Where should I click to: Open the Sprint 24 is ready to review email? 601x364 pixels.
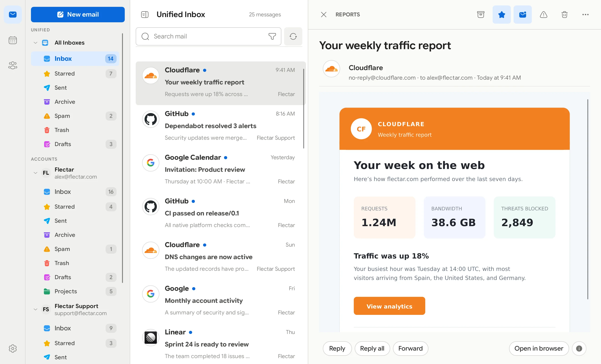coord(221,344)
